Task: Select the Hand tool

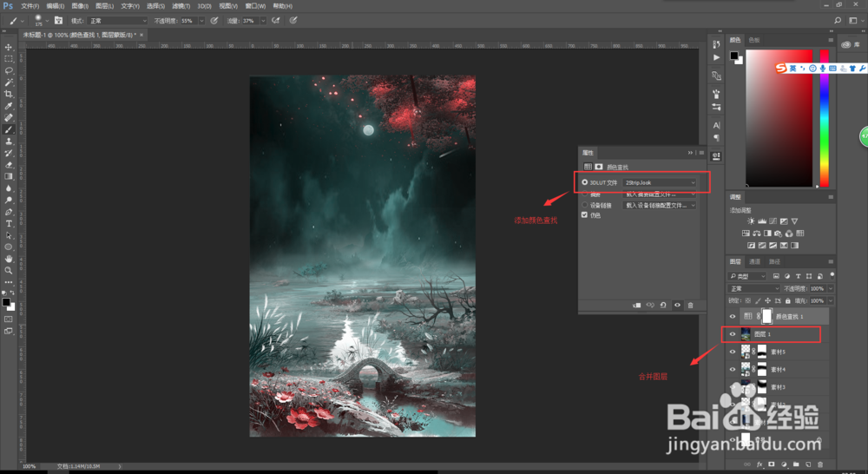Action: point(9,259)
